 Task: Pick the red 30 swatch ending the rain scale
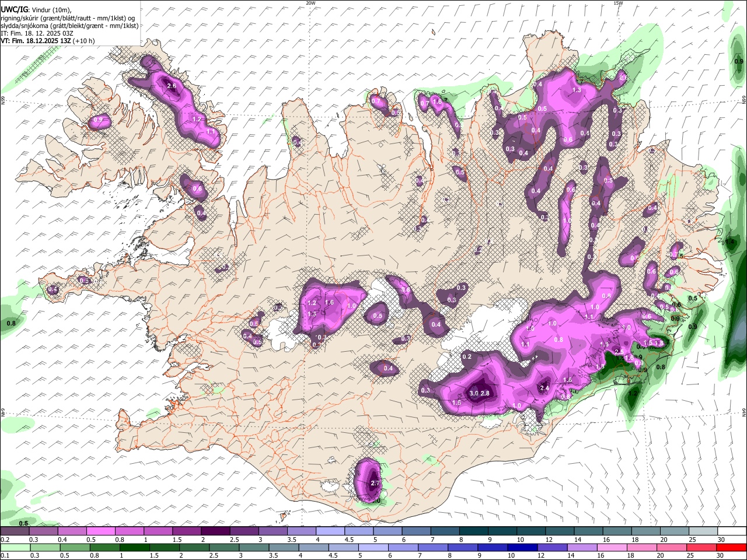pos(732,547)
